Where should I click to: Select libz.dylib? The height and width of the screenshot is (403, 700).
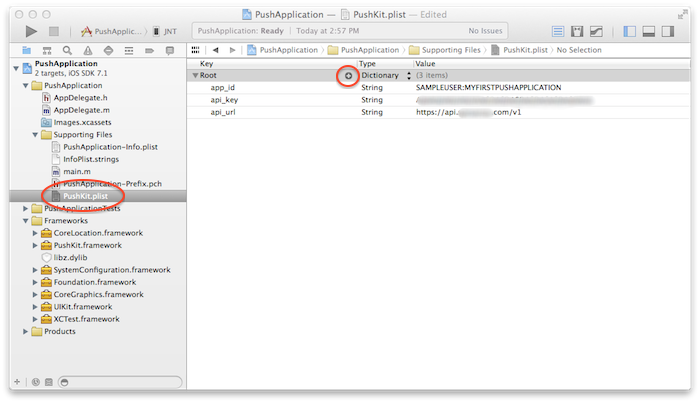tap(71, 258)
